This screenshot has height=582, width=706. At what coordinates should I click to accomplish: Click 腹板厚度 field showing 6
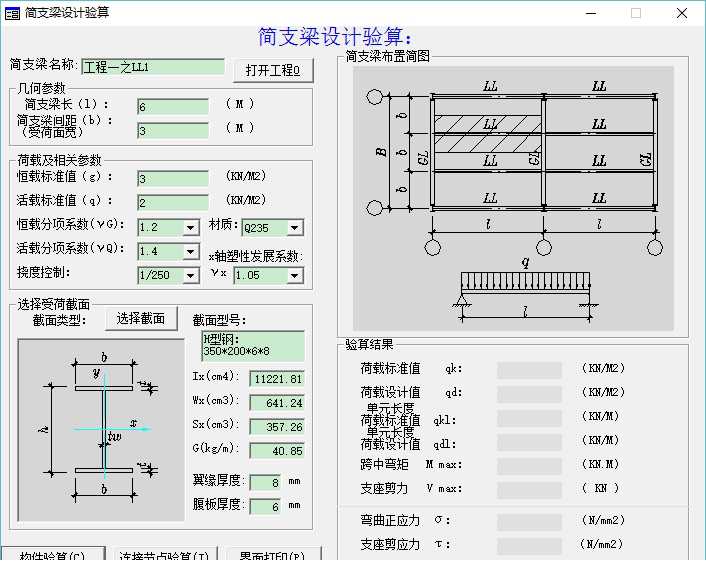(x=266, y=507)
